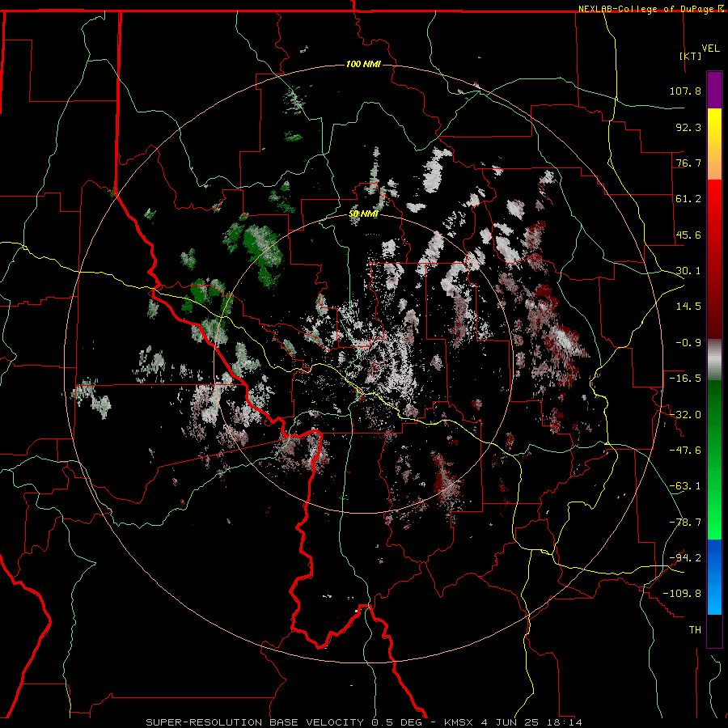Screen dimensions: 728x728
Task: Click the purple segment of the color bar
Action: (714, 90)
